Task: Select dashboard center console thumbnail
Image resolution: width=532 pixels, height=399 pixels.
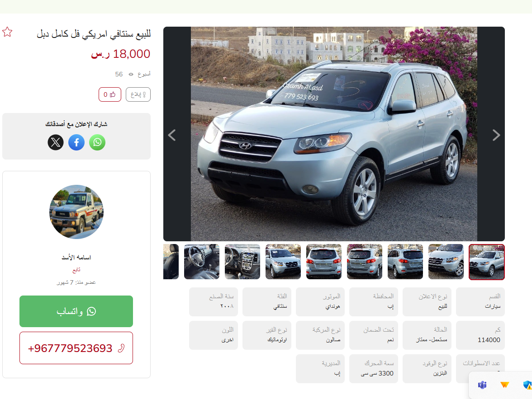Action: point(242,262)
